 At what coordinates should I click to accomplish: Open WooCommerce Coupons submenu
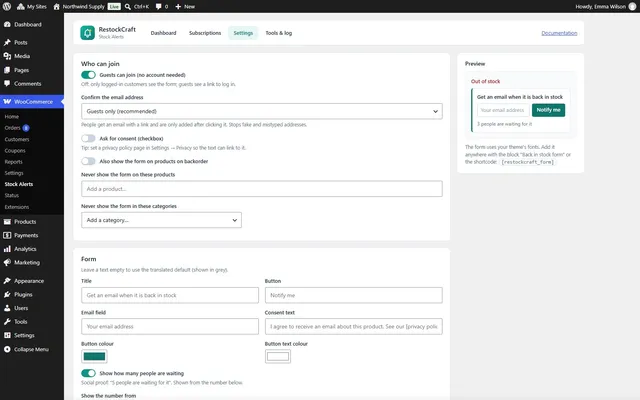point(15,151)
